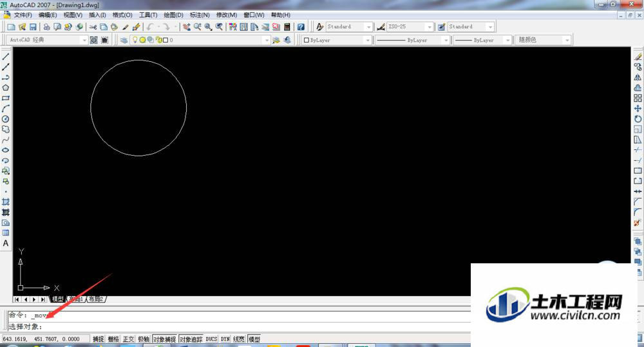The width and height of the screenshot is (644, 347).
Task: Open the layer list dropdown
Action: coord(267,41)
